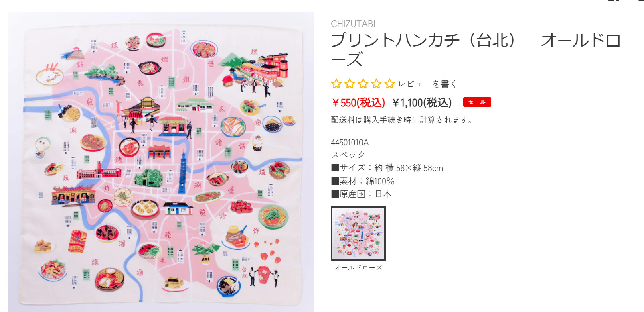This screenshot has width=644, height=312.
Task: Select the third rating star
Action: point(363,84)
